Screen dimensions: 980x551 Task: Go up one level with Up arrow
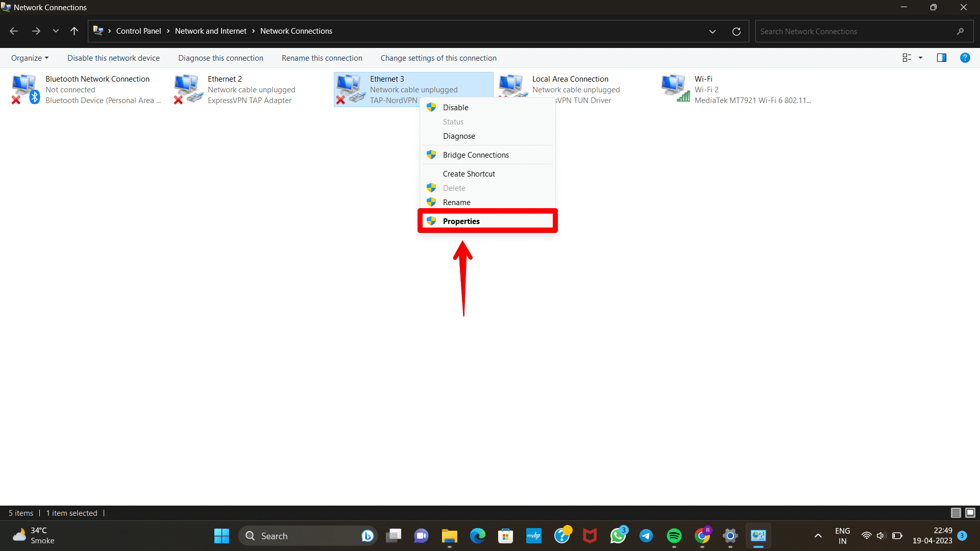tap(75, 31)
